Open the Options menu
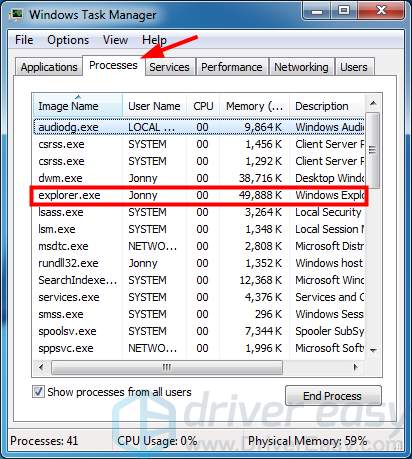This screenshot has height=459, width=412. coord(68,40)
